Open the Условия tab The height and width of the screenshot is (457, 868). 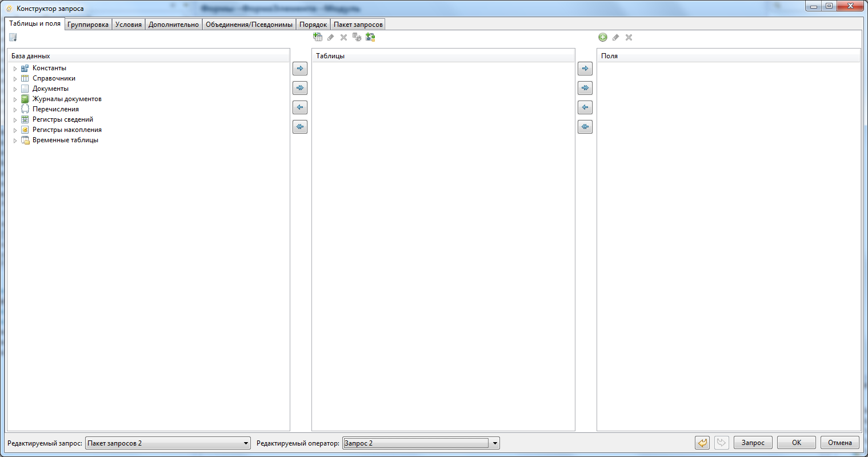[129, 25]
